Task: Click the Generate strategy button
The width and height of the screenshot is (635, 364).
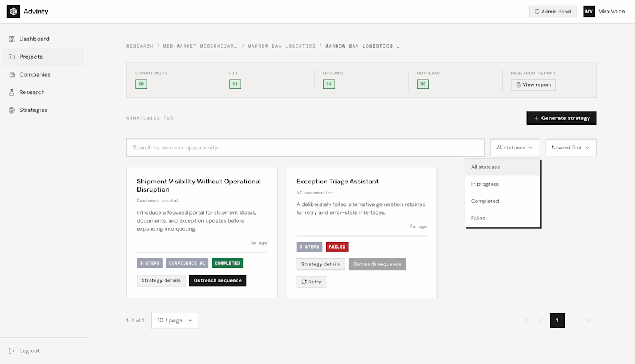Action: [x=561, y=118]
